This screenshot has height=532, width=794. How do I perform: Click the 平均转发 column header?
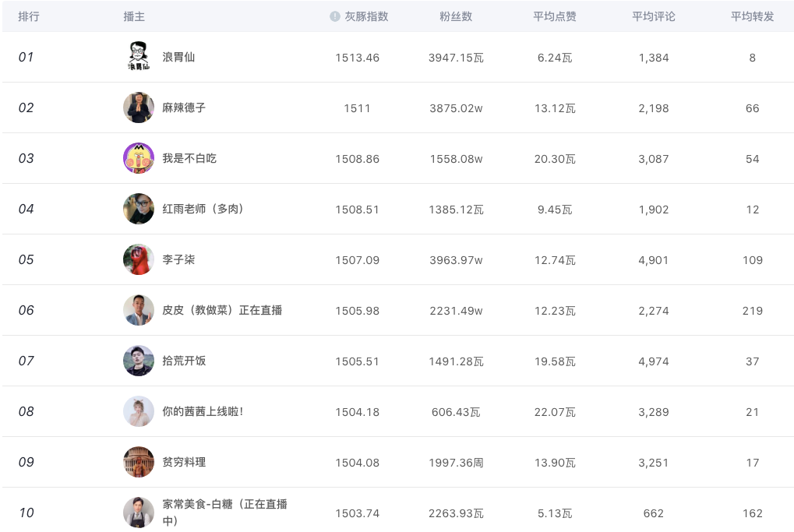coord(752,16)
